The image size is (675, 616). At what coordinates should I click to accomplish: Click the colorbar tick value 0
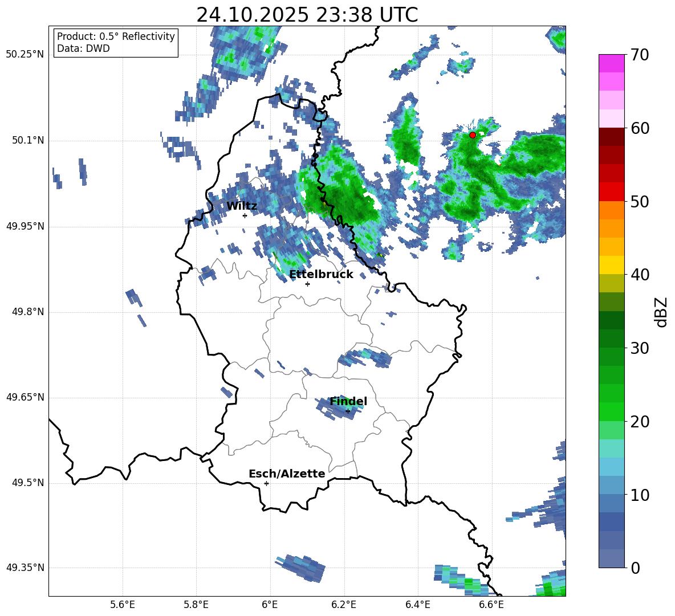(x=635, y=568)
